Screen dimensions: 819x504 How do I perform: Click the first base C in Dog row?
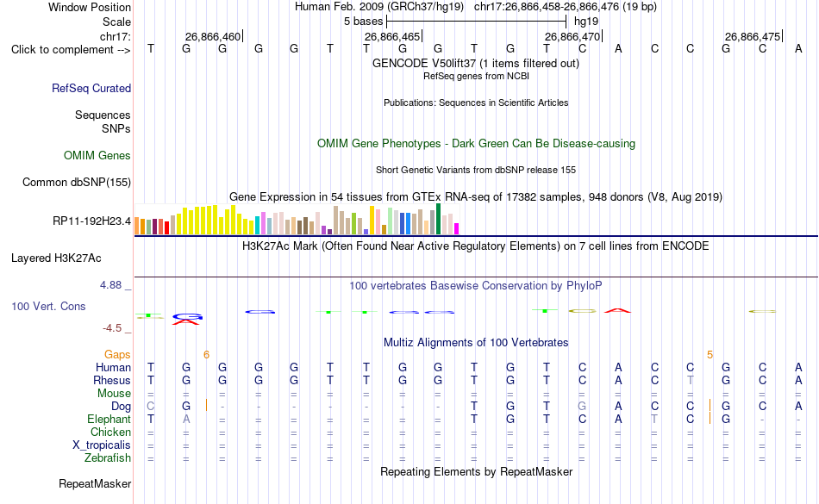pos(150,406)
